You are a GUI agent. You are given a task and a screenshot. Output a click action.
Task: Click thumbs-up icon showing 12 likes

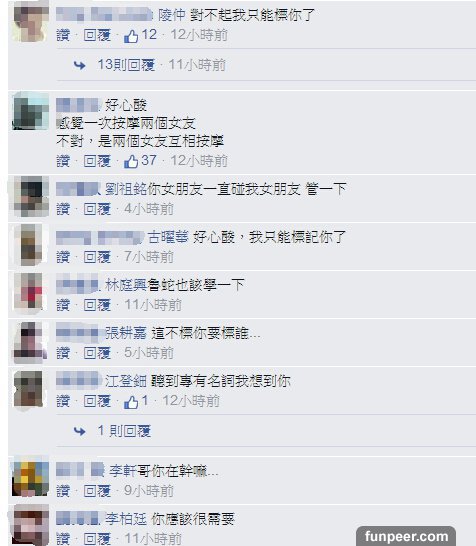[131, 36]
